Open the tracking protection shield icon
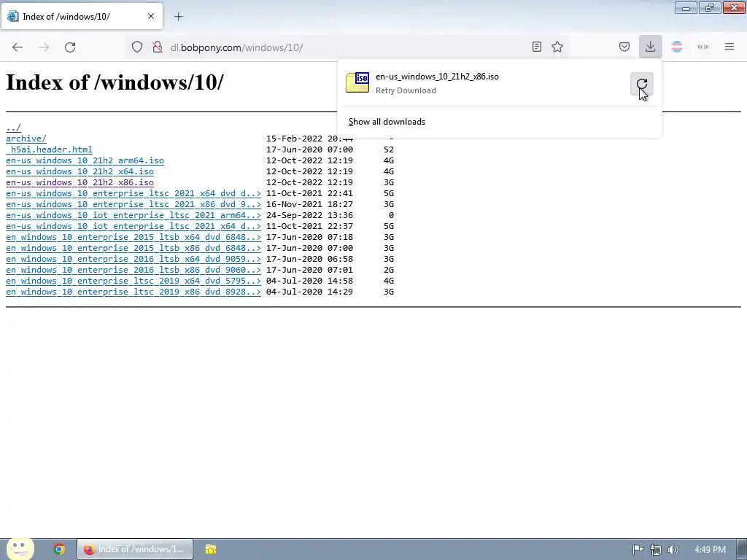The height and width of the screenshot is (560, 747). click(x=137, y=47)
